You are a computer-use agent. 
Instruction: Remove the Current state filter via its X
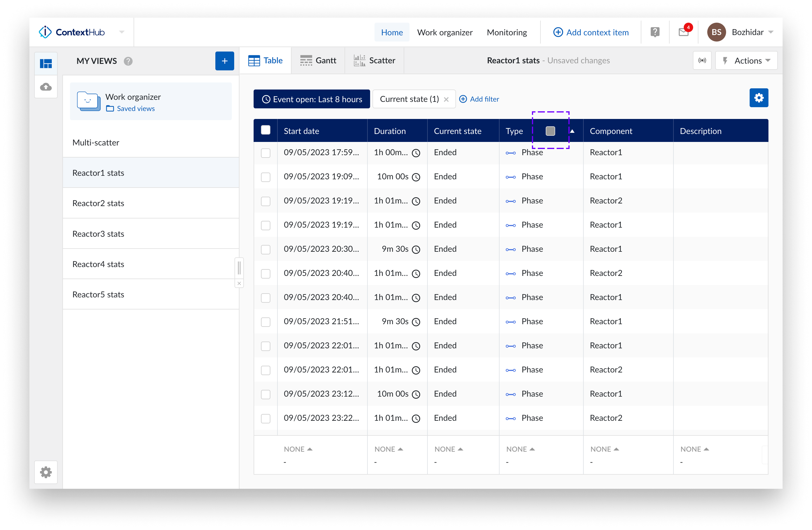coord(447,100)
